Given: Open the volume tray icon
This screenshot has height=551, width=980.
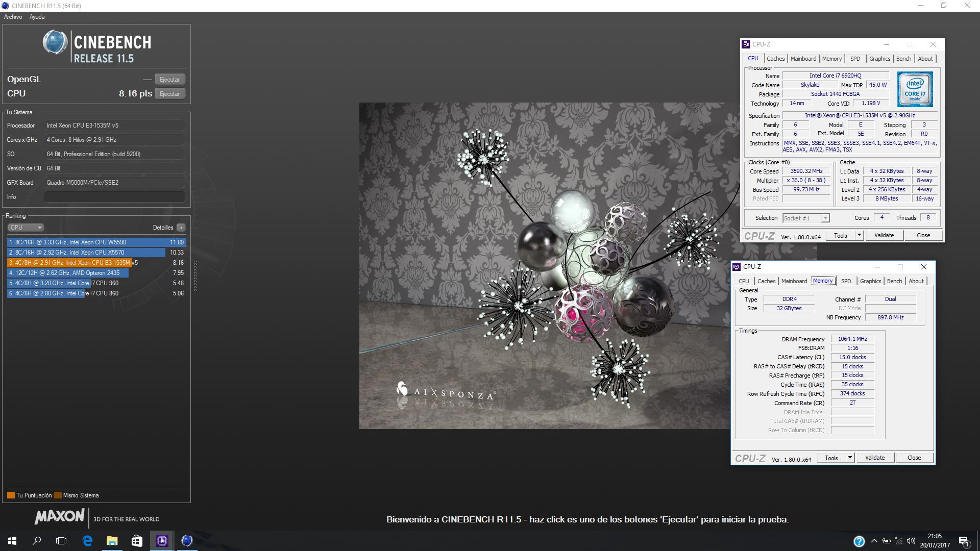Looking at the screenshot, I should click(x=911, y=541).
